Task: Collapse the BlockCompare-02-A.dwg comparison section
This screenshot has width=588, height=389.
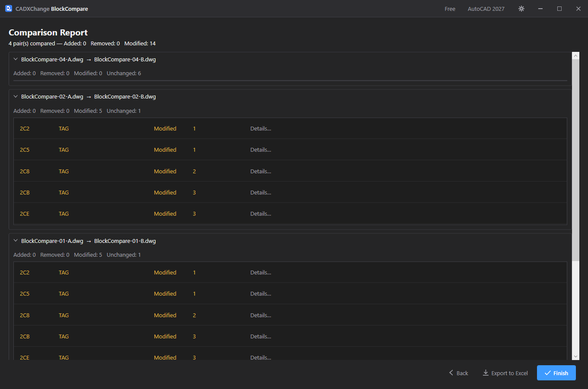Action: point(16,96)
